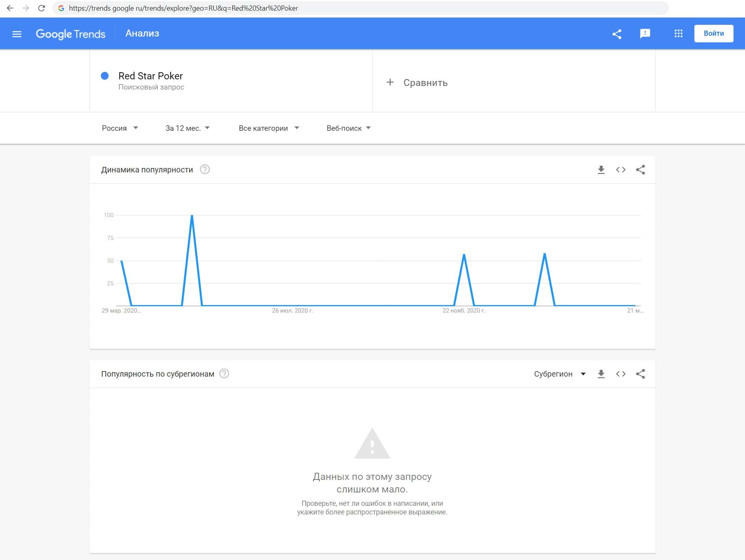
Task: Click the warning triangle in the subregion card
Action: tap(372, 443)
